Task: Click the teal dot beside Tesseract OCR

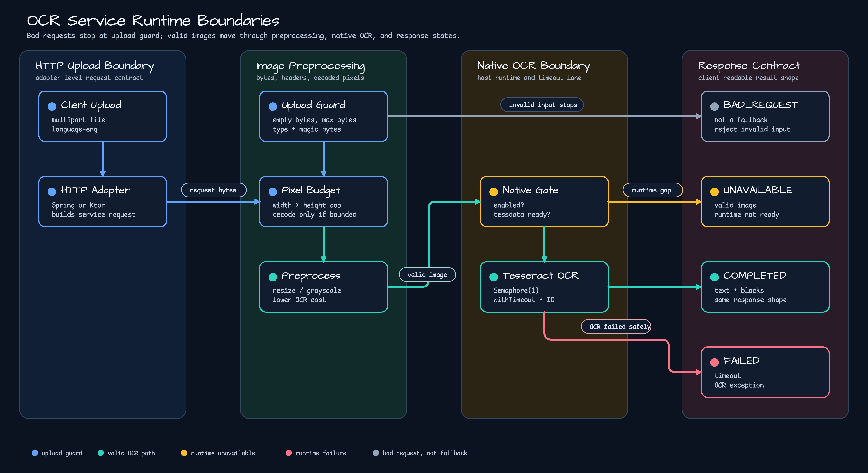Action: click(494, 277)
